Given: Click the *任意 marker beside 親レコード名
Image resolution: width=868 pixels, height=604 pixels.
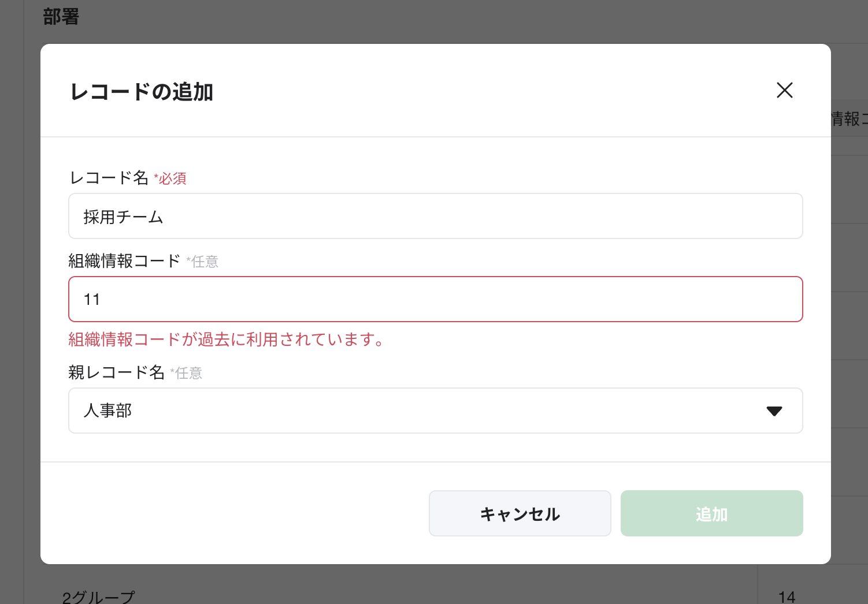Looking at the screenshot, I should click(186, 374).
